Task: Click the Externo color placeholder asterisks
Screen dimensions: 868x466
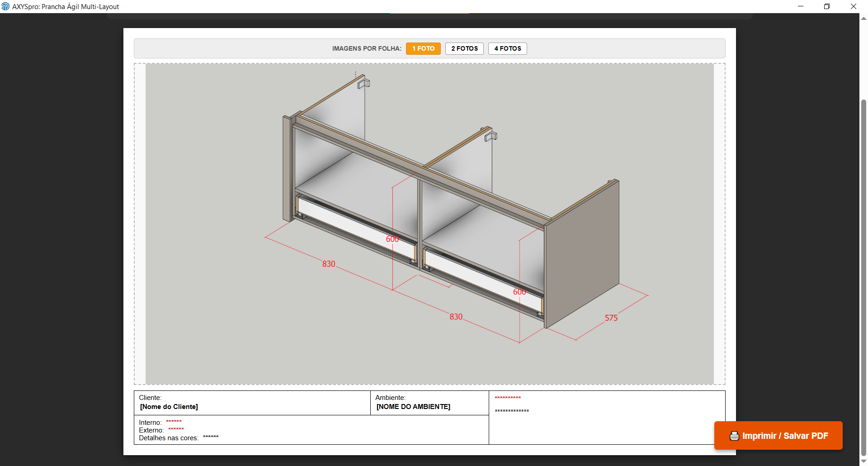Action: (176, 429)
